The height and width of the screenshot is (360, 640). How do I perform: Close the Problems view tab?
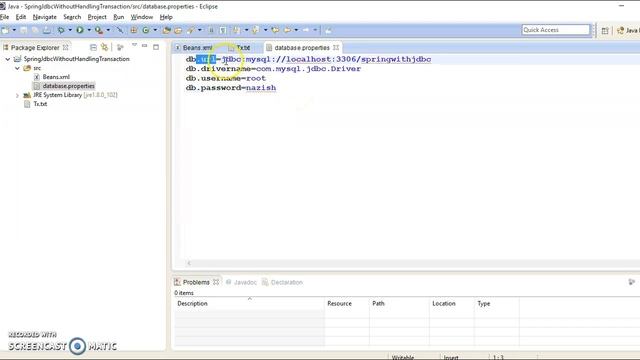(216, 282)
